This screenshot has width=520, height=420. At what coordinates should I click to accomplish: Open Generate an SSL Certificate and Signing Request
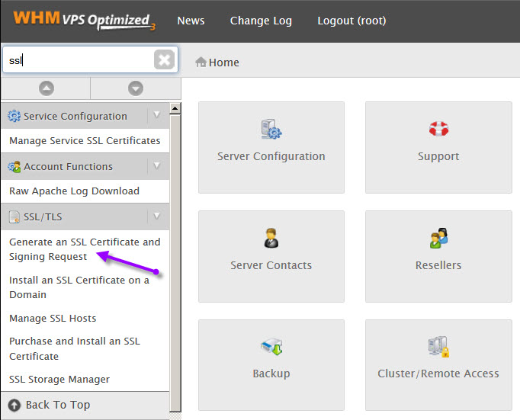(84, 249)
